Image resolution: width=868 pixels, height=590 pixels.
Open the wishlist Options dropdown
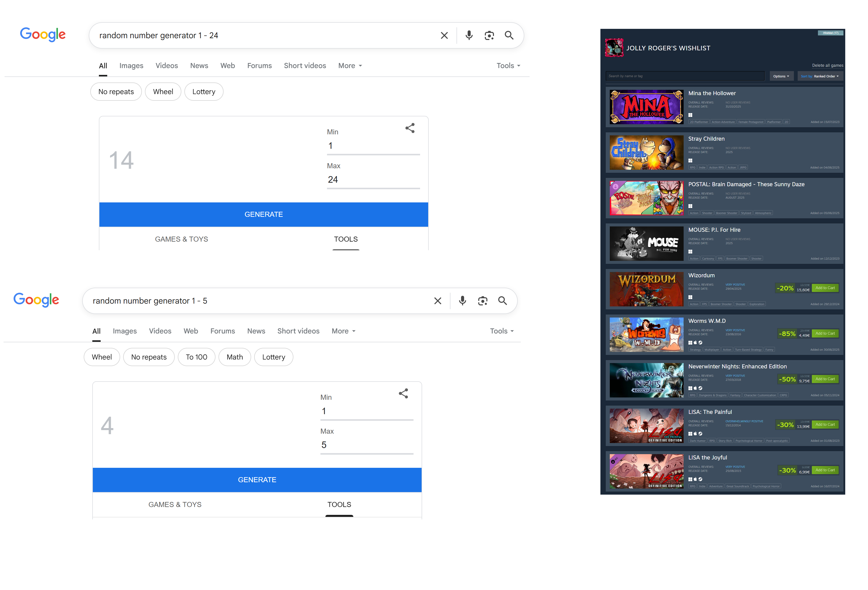(781, 76)
